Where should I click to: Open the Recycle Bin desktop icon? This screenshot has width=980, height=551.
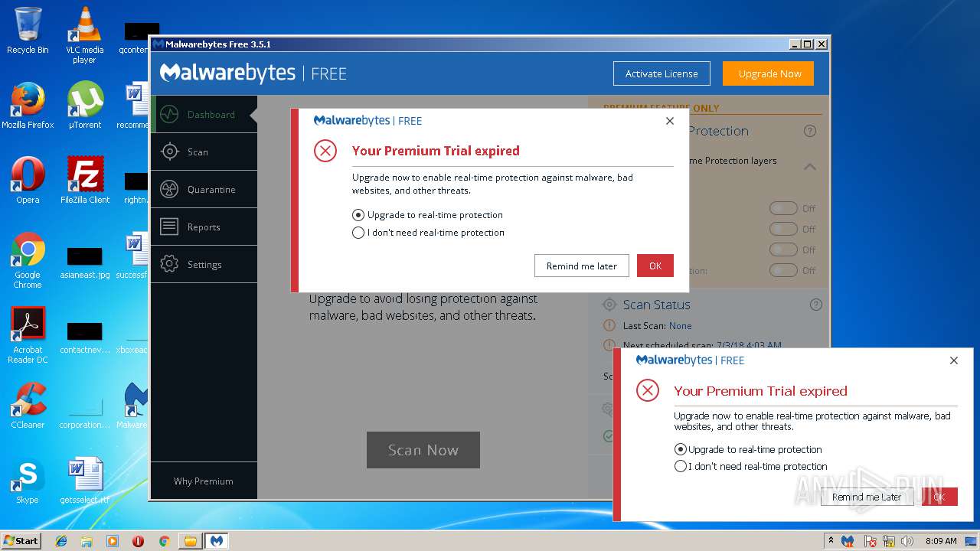(x=28, y=31)
